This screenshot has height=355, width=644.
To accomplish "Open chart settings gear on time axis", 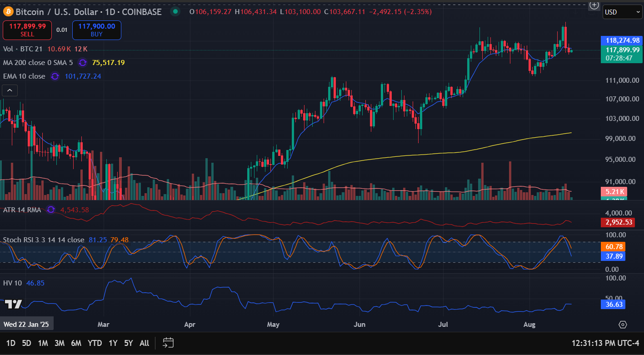I will click(x=623, y=325).
